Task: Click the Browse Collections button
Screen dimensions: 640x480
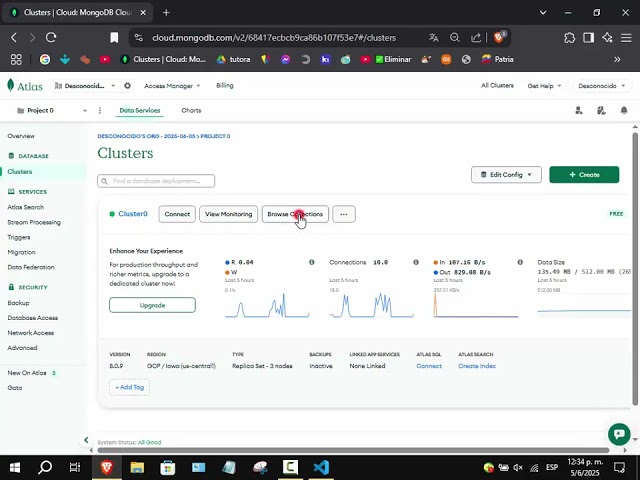Action: pyautogui.click(x=295, y=214)
